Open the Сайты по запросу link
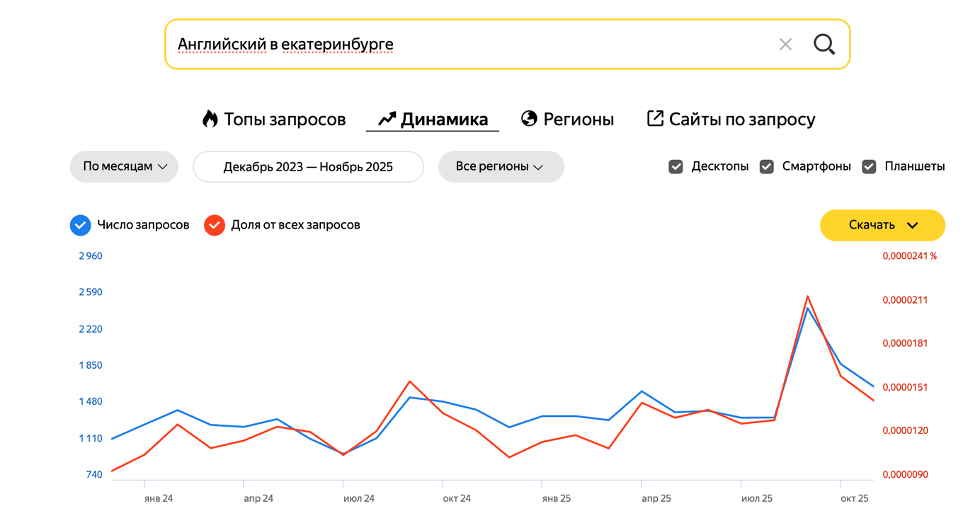This screenshot has width=980, height=523. 741,120
